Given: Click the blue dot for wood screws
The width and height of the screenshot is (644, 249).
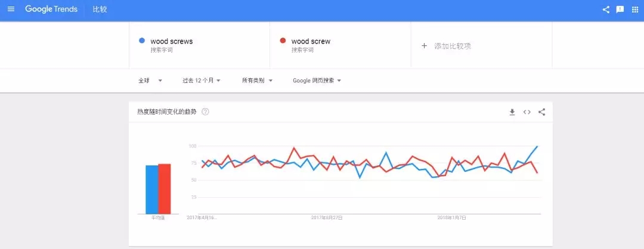Looking at the screenshot, I should [x=141, y=41].
